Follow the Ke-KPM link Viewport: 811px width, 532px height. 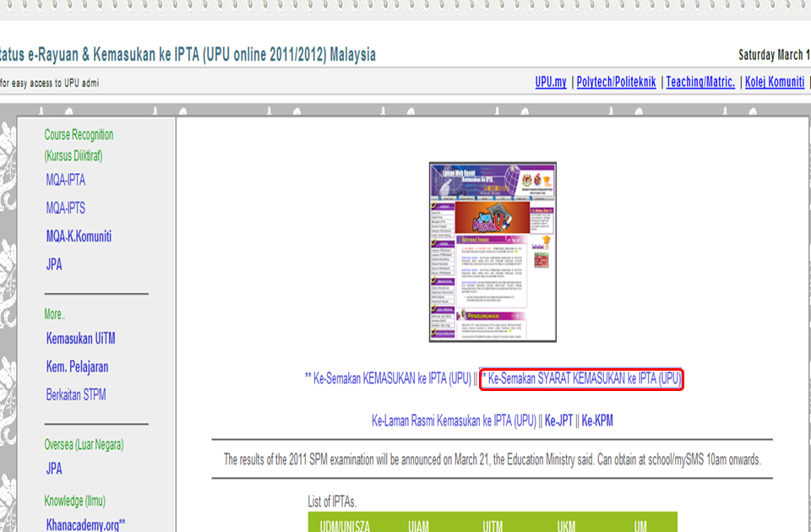click(597, 421)
